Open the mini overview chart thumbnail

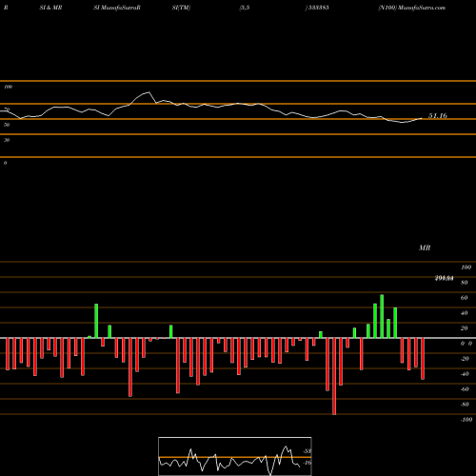[235, 456]
